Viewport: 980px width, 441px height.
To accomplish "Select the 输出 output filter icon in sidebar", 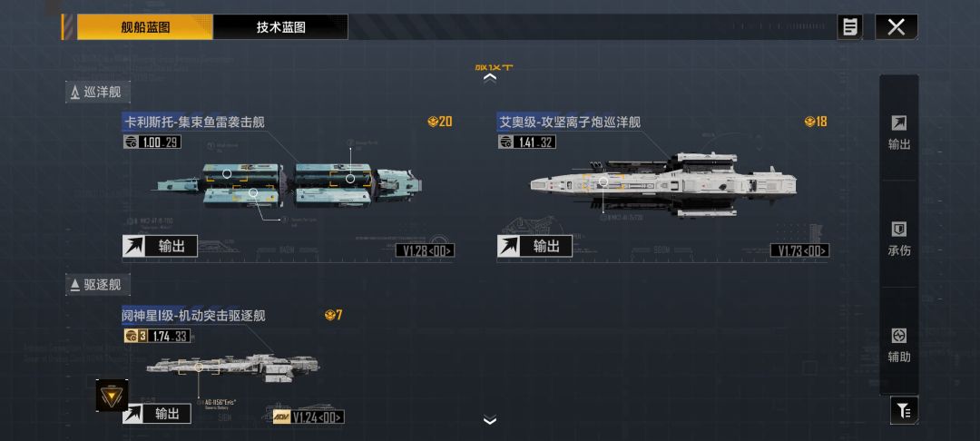I will point(898,132).
